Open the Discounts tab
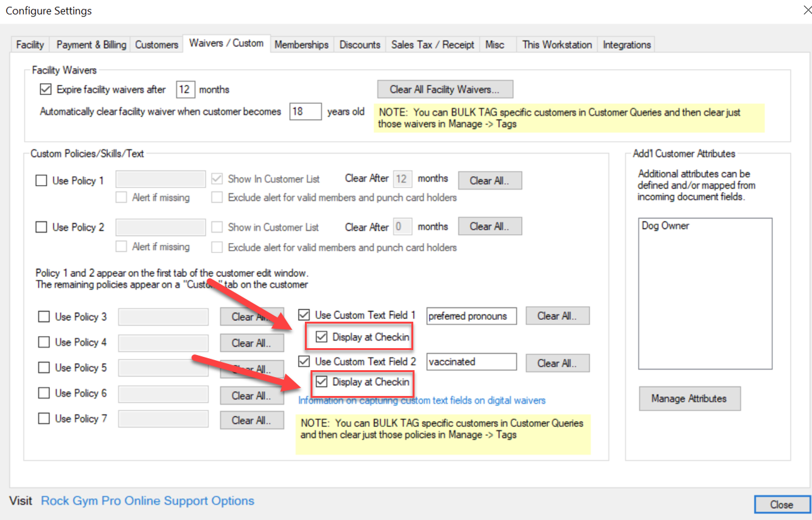This screenshot has width=812, height=520. tap(360, 45)
